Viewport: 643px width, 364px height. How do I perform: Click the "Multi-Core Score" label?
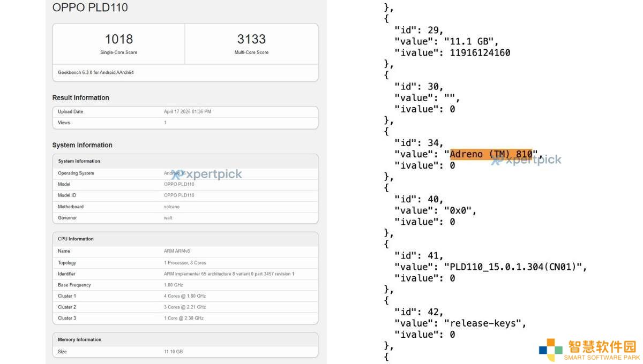[x=251, y=52]
